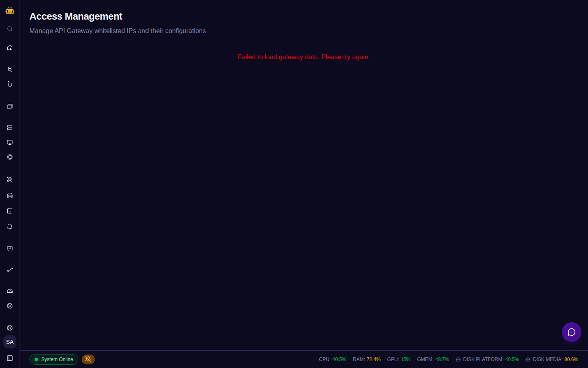588x368 pixels.
Task: Open the car (vehicle) icon in the sidebar
Action: coord(10,195)
